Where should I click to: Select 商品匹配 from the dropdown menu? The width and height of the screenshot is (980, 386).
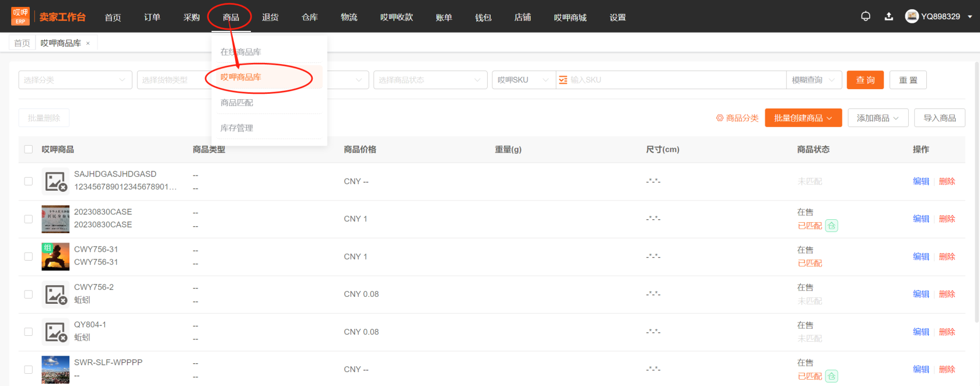(237, 103)
